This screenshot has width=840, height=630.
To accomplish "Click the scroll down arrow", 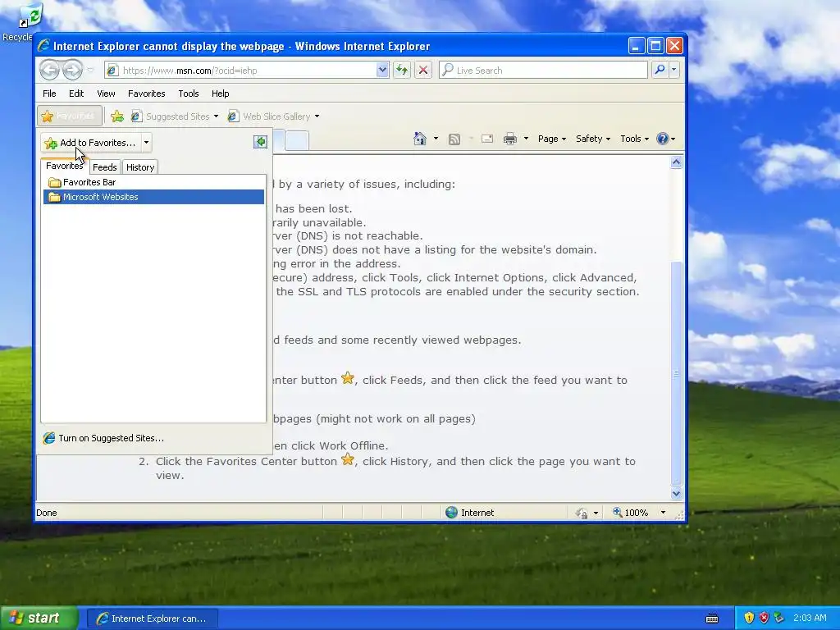I will [x=676, y=493].
